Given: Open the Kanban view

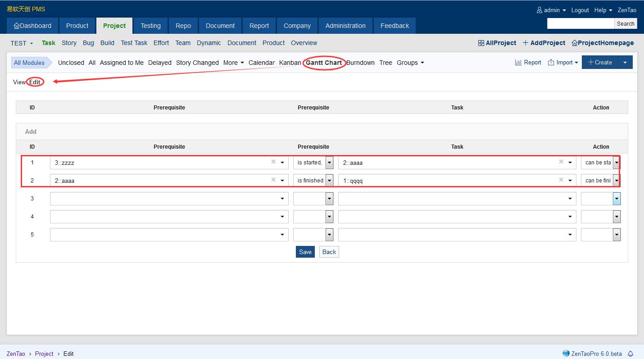Looking at the screenshot, I should click(x=290, y=63).
